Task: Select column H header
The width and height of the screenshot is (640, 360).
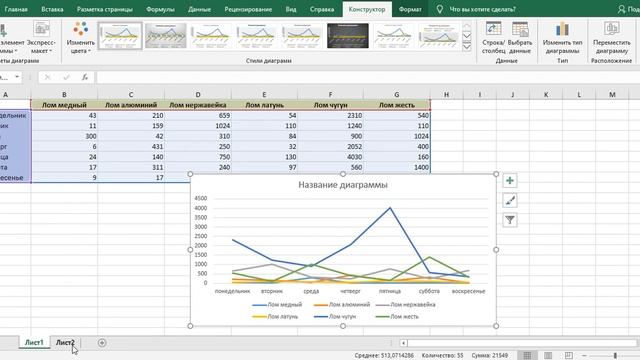Action: (x=446, y=94)
